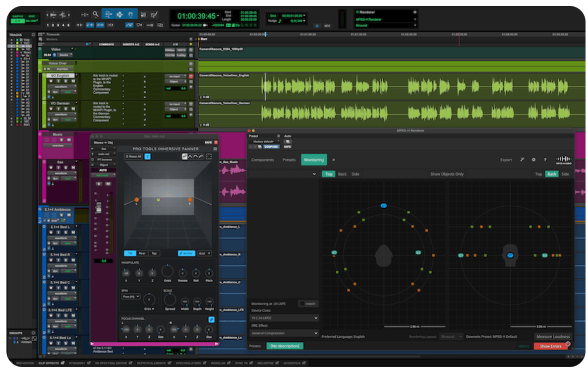The image size is (588, 369).
Task: Select the Zoomer magnifier tool
Action: (96, 14)
